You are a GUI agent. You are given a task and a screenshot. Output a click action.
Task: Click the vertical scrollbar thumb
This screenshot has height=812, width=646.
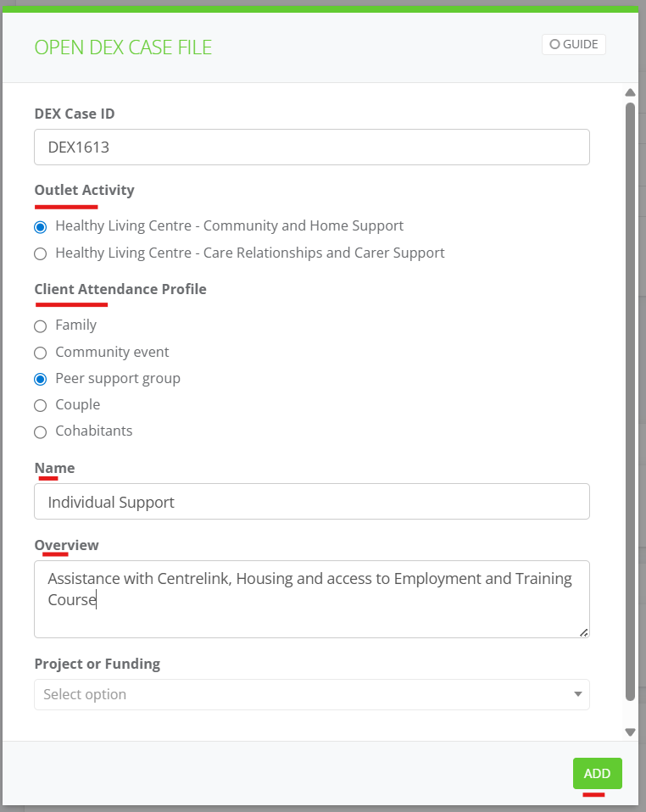630,402
